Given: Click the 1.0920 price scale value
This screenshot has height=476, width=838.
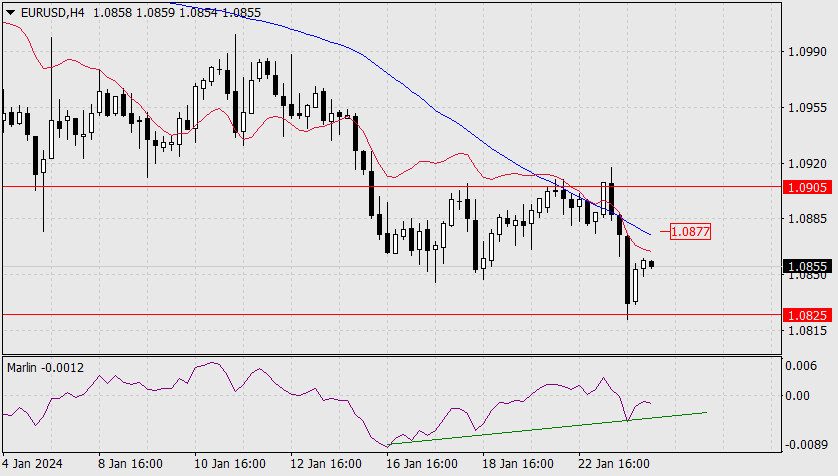Looking at the screenshot, I should click(x=807, y=163).
